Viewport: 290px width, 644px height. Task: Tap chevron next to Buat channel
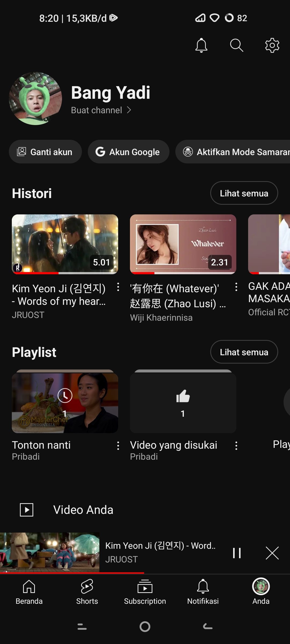pyautogui.click(x=129, y=110)
